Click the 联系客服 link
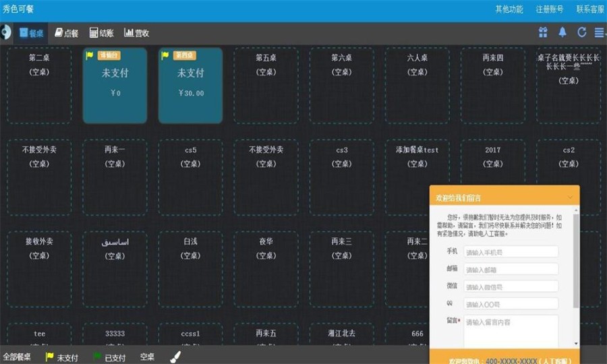This screenshot has width=607, height=364. [590, 9]
